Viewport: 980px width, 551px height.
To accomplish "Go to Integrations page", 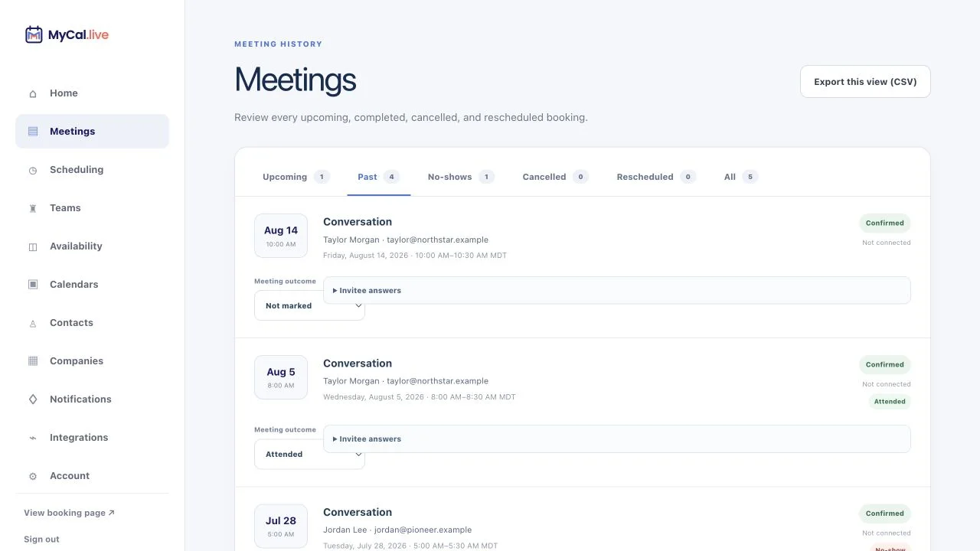I will 92,438.
